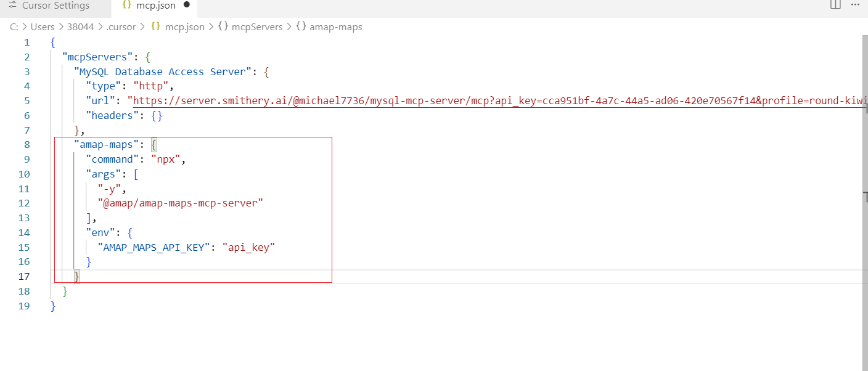Click the JSON braces icon on mcp.json tab
This screenshot has width=868, height=371.
coord(127,5)
